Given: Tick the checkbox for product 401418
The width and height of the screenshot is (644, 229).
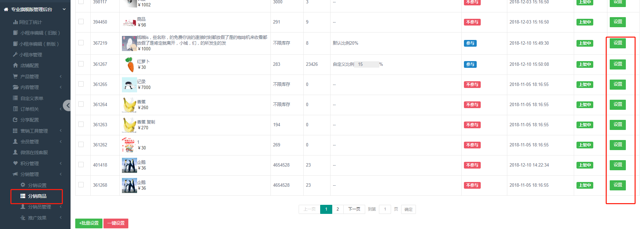Looking at the screenshot, I should pos(81,165).
